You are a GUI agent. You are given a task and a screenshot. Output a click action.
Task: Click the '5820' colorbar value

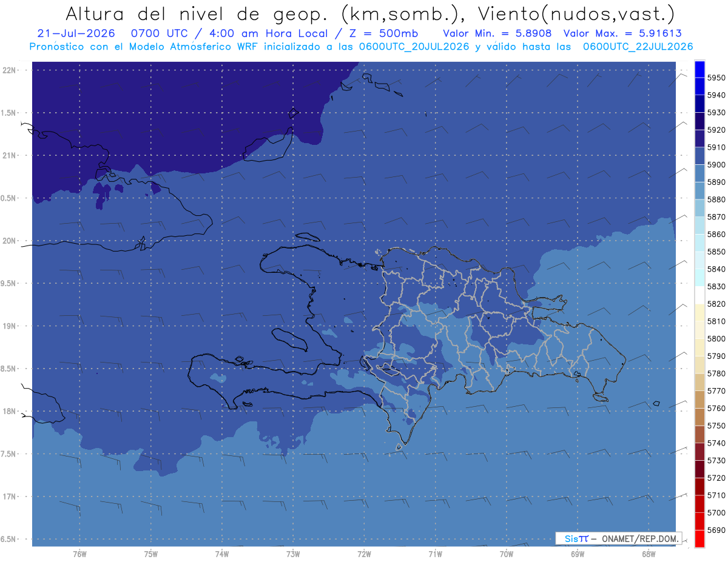[716, 304]
